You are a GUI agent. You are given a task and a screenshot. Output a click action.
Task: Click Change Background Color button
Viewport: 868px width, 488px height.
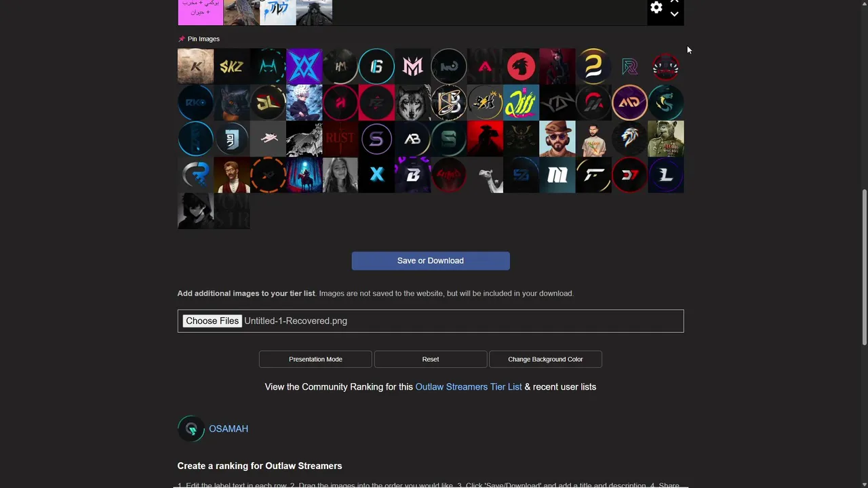(545, 359)
